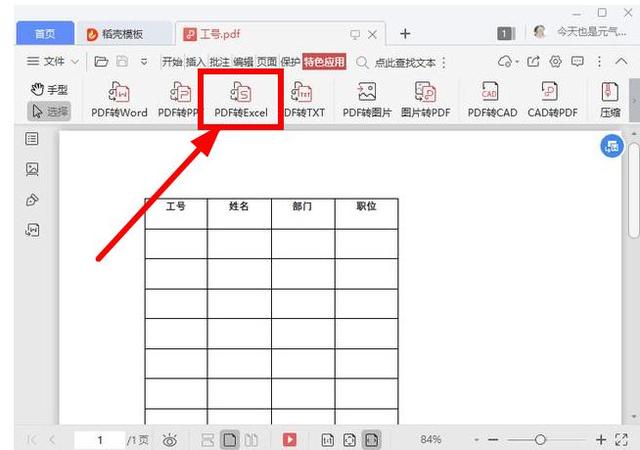Toggle eye protection mode icon
The width and height of the screenshot is (640, 450).
169,440
